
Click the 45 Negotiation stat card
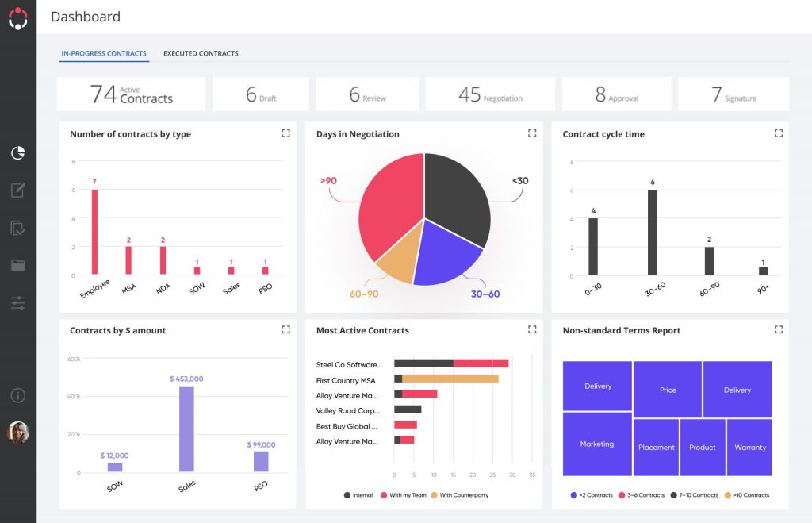[490, 94]
